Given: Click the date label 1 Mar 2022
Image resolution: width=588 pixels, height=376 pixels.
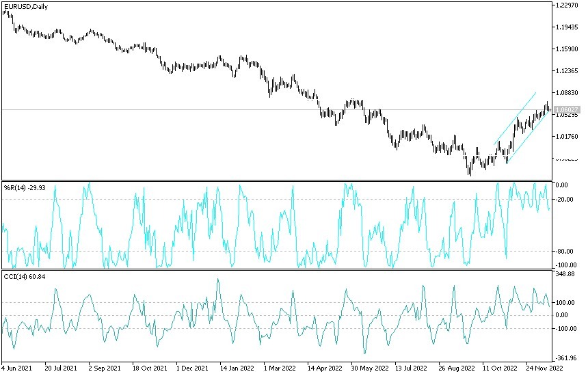Looking at the screenshot, I should pyautogui.click(x=280, y=368).
